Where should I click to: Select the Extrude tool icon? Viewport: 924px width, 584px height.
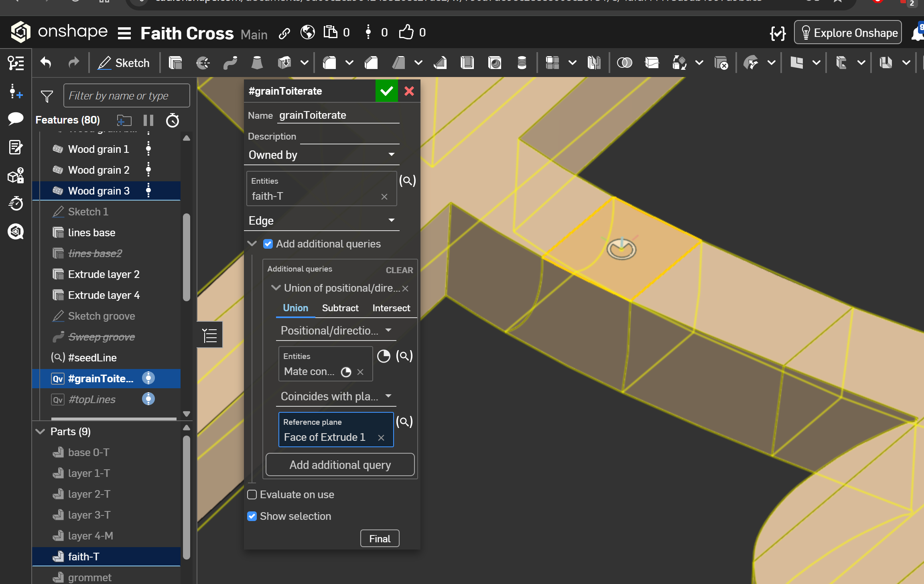(175, 63)
